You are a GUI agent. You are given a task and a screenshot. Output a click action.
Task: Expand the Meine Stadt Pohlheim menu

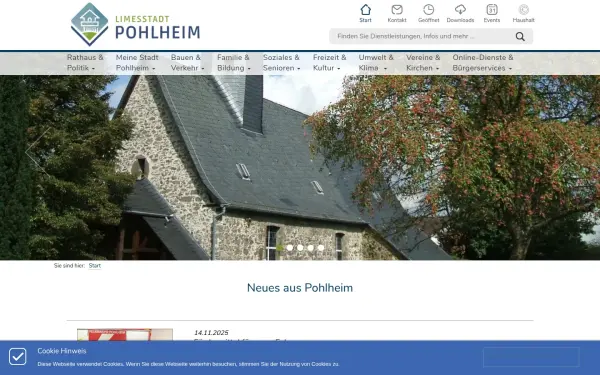[x=137, y=63]
